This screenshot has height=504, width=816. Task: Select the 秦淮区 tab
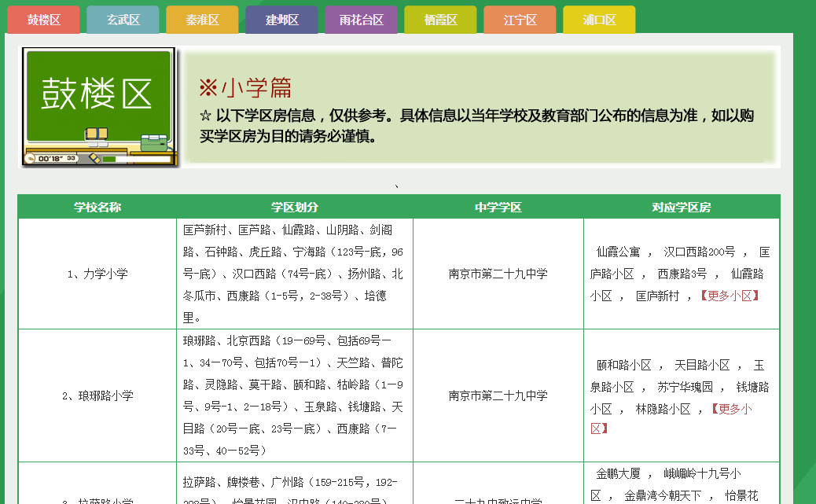[202, 20]
